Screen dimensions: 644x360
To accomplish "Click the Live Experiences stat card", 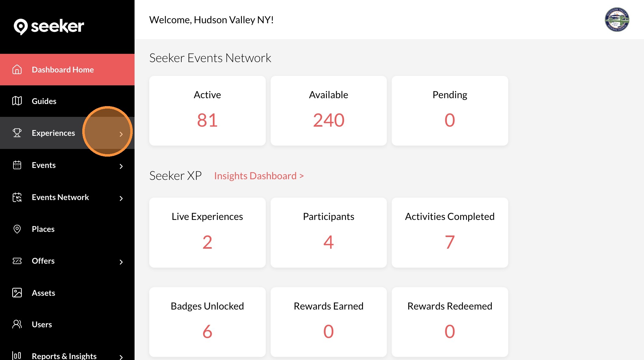I will pyautogui.click(x=207, y=232).
